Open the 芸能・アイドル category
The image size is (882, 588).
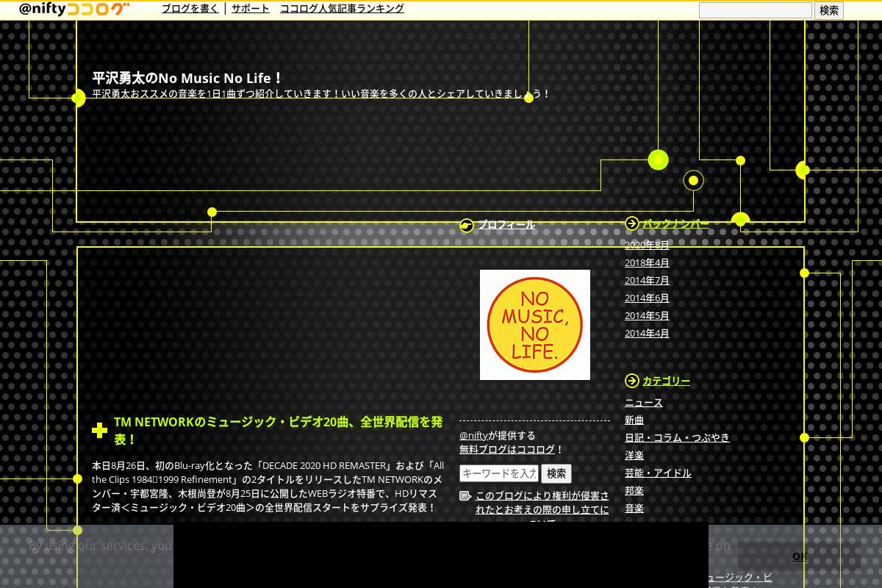pos(658,473)
